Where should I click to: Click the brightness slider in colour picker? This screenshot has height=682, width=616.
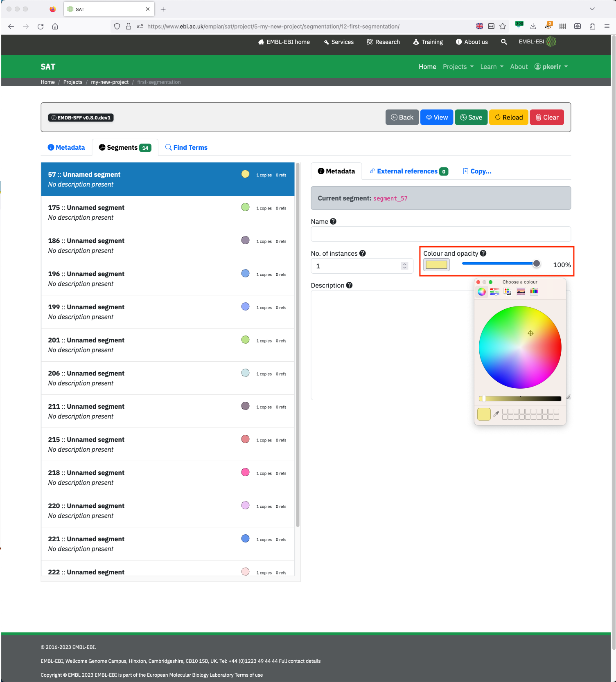(520, 398)
